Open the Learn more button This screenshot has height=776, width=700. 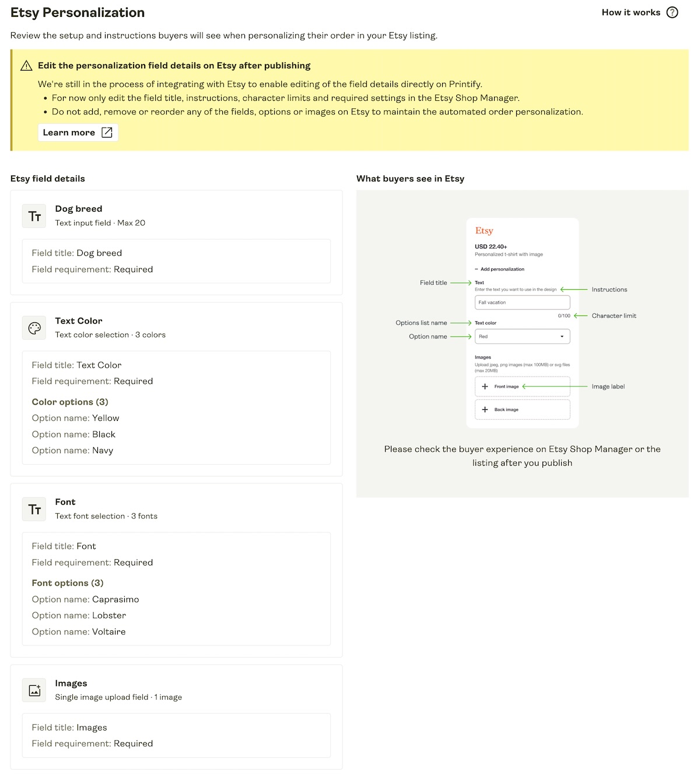point(78,132)
